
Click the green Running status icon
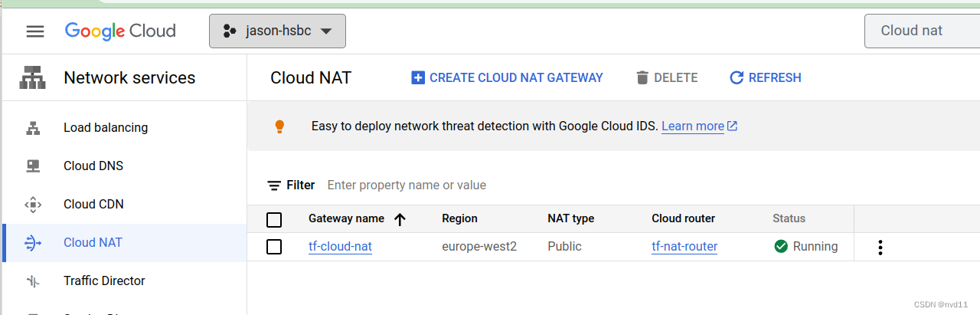point(781,247)
